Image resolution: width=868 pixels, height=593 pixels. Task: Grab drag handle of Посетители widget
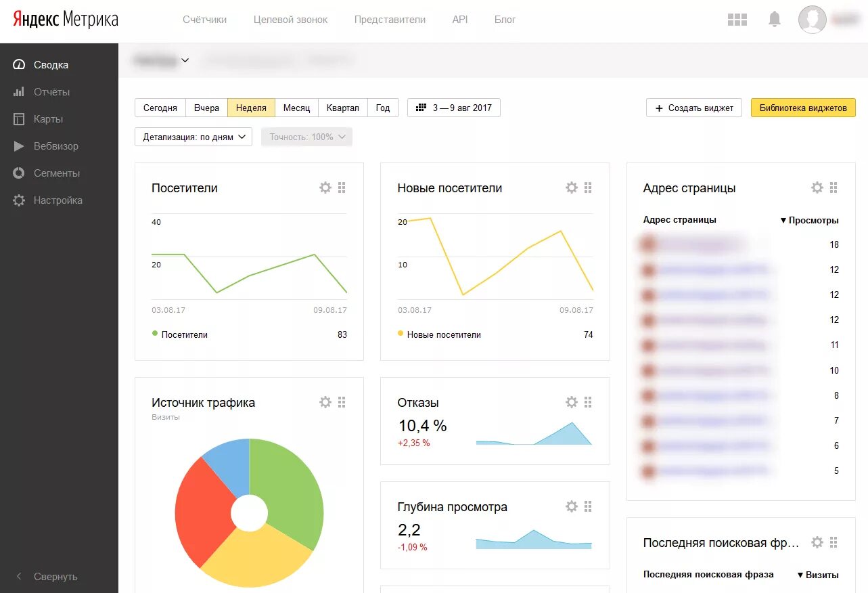(342, 188)
